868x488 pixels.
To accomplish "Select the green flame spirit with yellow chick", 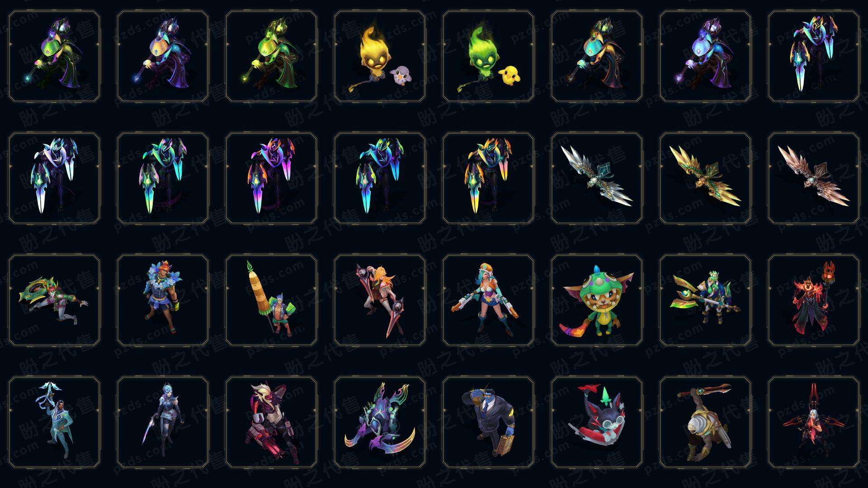I will pos(488,56).
